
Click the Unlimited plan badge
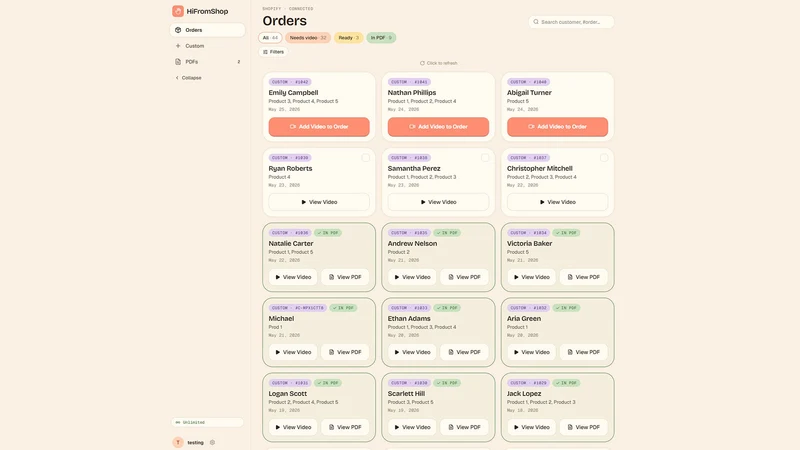(207, 422)
